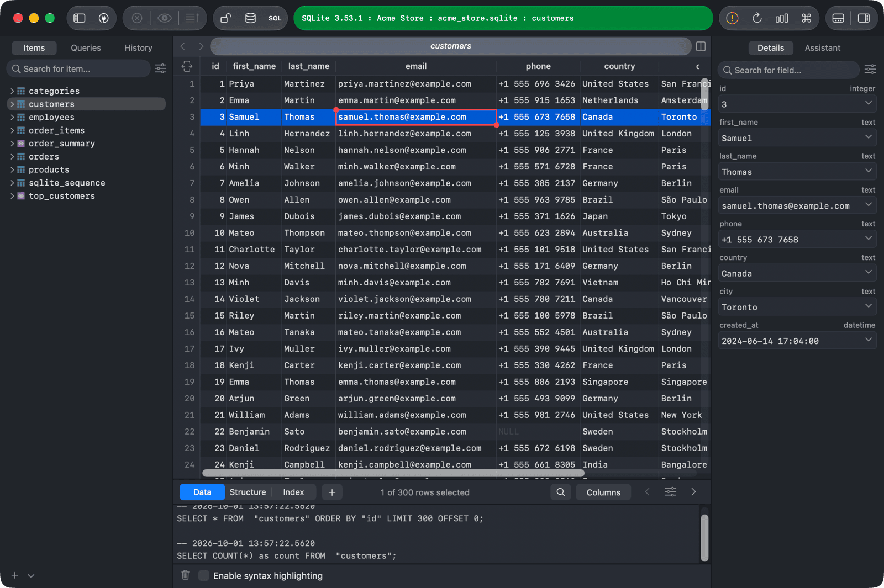Enable syntax highlighting checkbox
884x588 pixels.
click(x=204, y=575)
